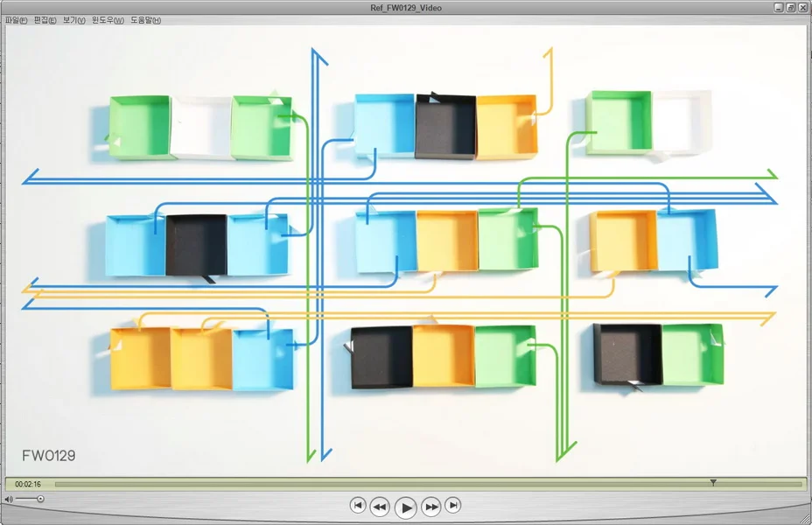Image resolution: width=812 pixels, height=525 pixels.
Task: Open the 윈도우(W) menu
Action: (x=108, y=20)
